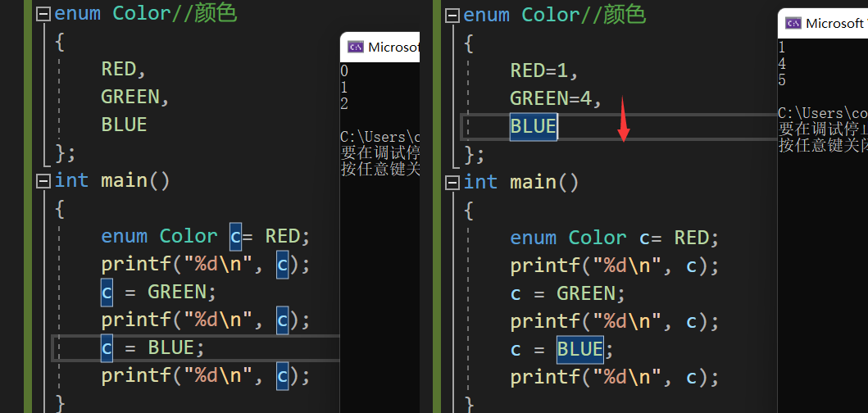Screen dimensions: 868x413
Task: Select the 'RED=1,' enumerator line
Action: pos(544,70)
